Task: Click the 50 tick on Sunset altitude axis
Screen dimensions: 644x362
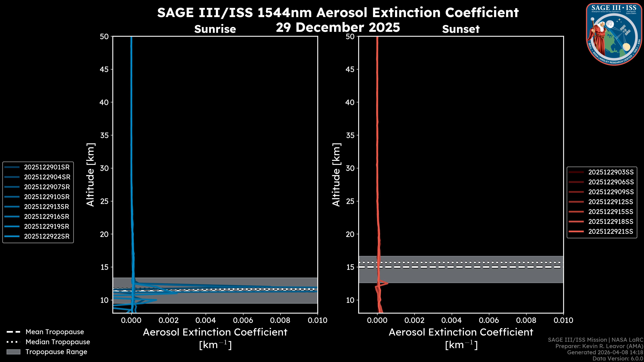Action: click(350, 37)
